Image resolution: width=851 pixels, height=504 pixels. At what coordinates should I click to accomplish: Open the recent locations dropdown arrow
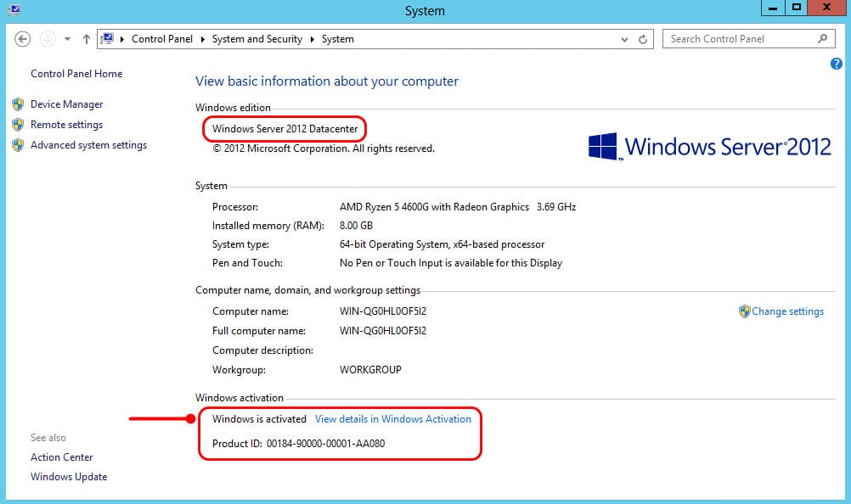pos(67,39)
